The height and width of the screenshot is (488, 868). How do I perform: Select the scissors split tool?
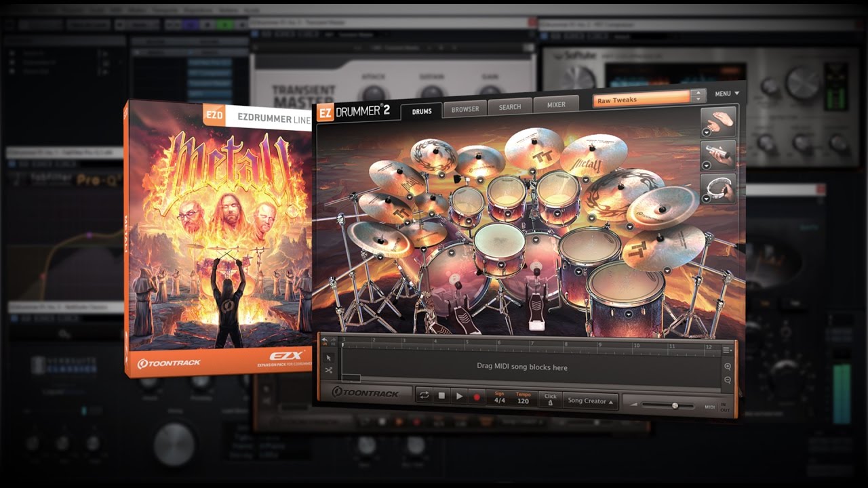(328, 370)
